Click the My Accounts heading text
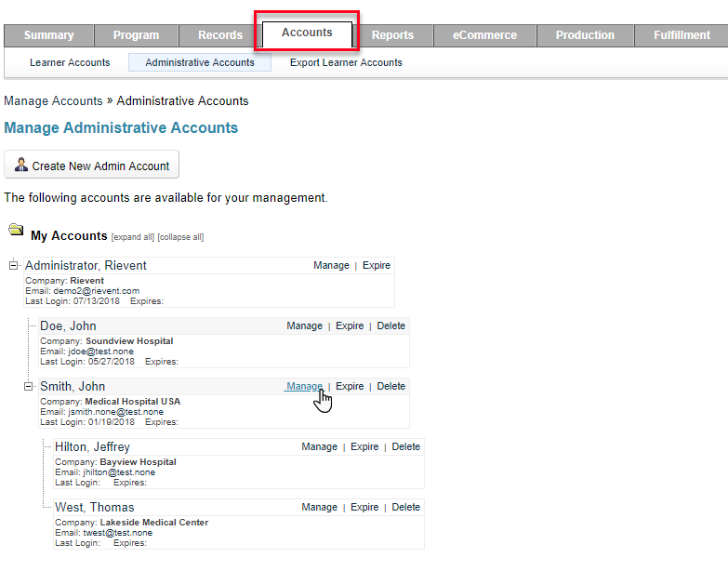This screenshot has height=571, width=728. (x=69, y=236)
